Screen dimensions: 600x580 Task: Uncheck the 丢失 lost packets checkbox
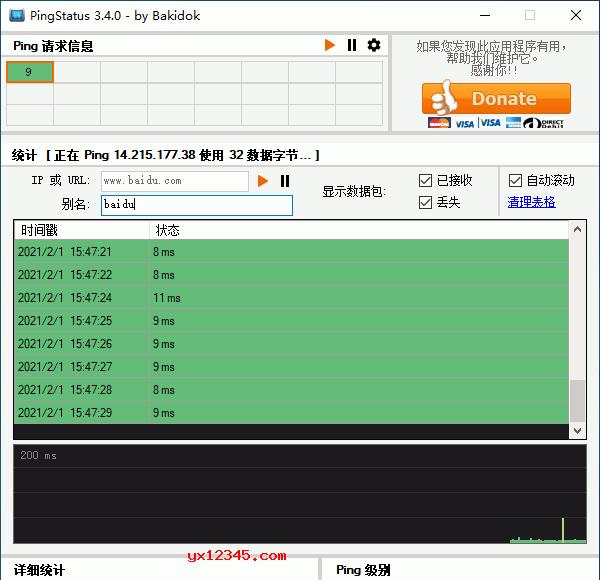pyautogui.click(x=425, y=202)
